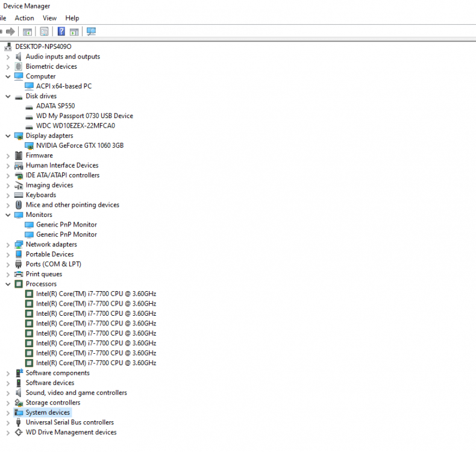
Task: Click the Biometric devices fingerprint icon
Action: click(x=19, y=66)
